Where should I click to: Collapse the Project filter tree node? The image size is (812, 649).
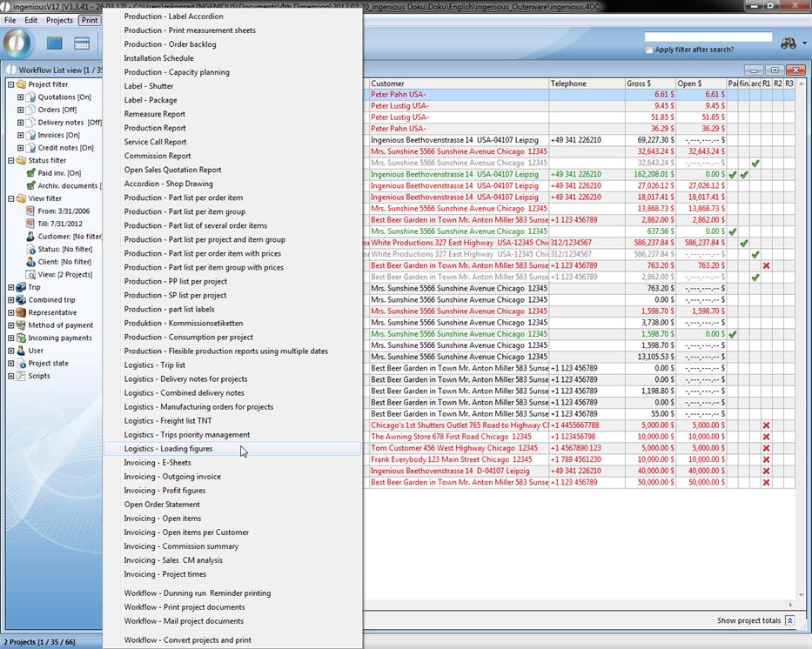[10, 84]
